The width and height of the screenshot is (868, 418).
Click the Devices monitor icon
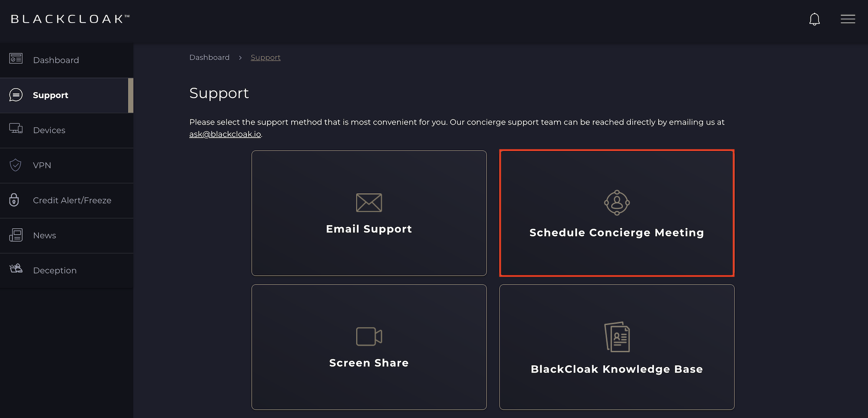click(16, 128)
